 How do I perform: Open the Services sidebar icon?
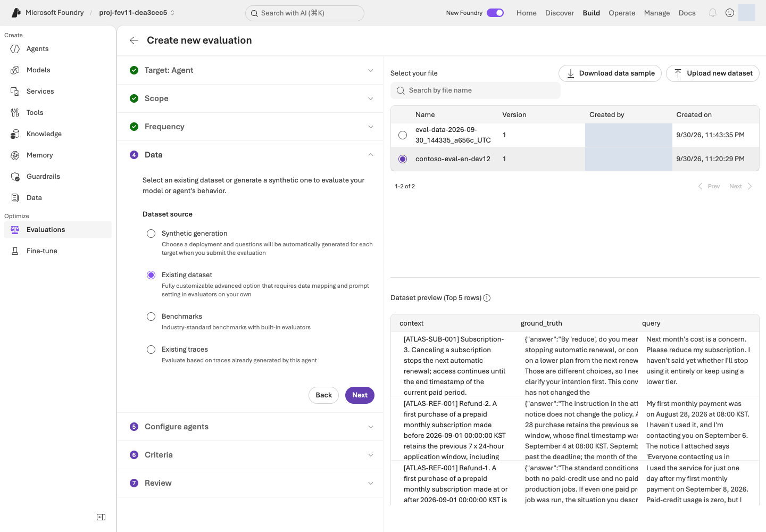pos(15,92)
